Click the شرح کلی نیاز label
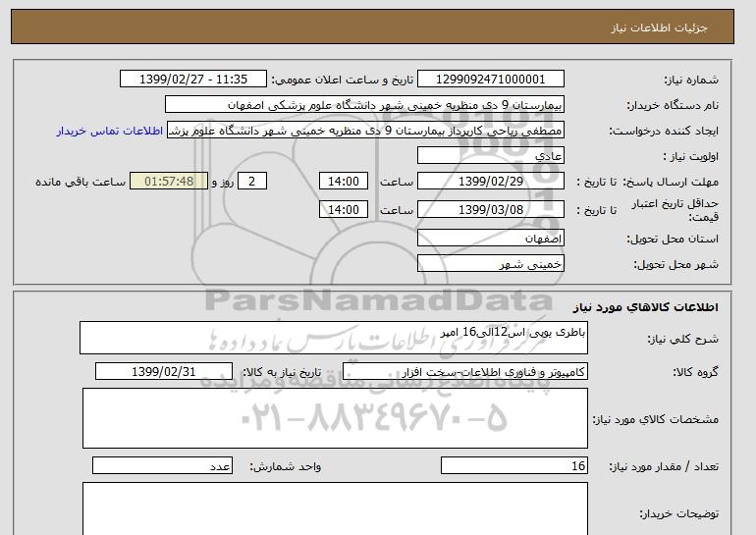Screen dimensions: 756x535 coord(682,339)
